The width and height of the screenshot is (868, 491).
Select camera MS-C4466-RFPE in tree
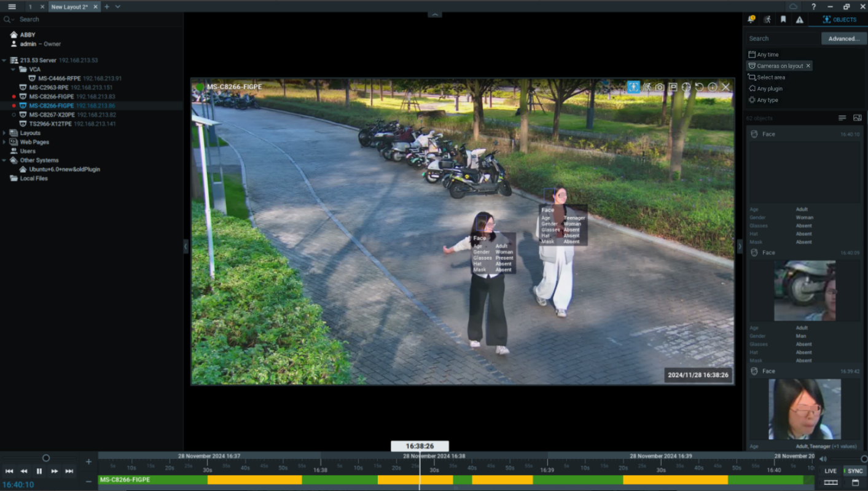coord(75,79)
